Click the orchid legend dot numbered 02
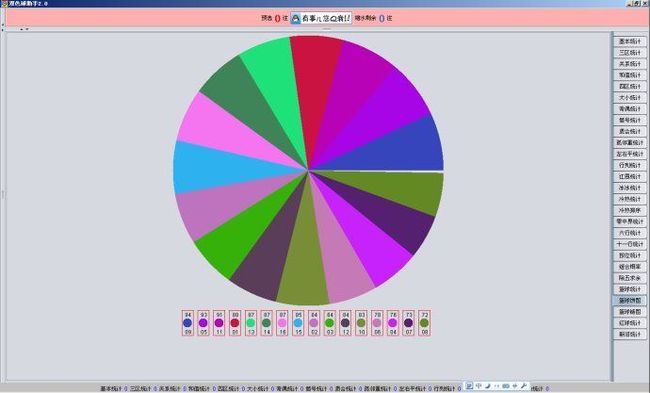This screenshot has width=650, height=393. point(314,323)
